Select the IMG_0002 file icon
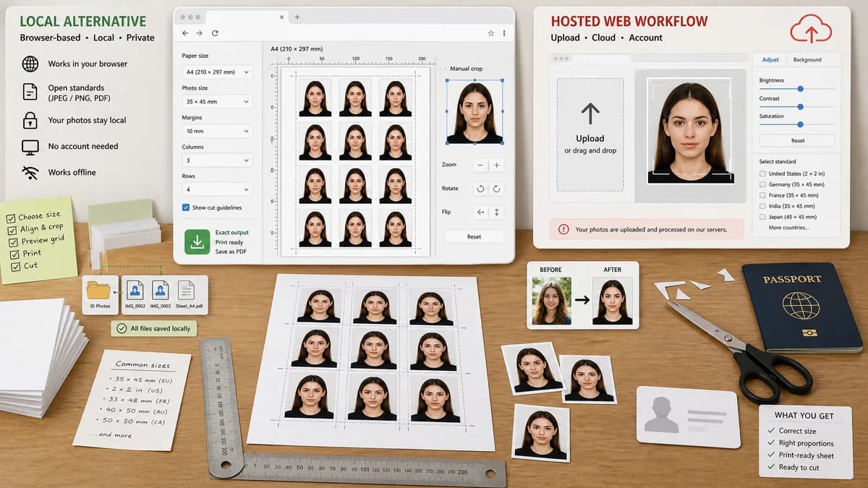868x488 pixels. click(135, 291)
